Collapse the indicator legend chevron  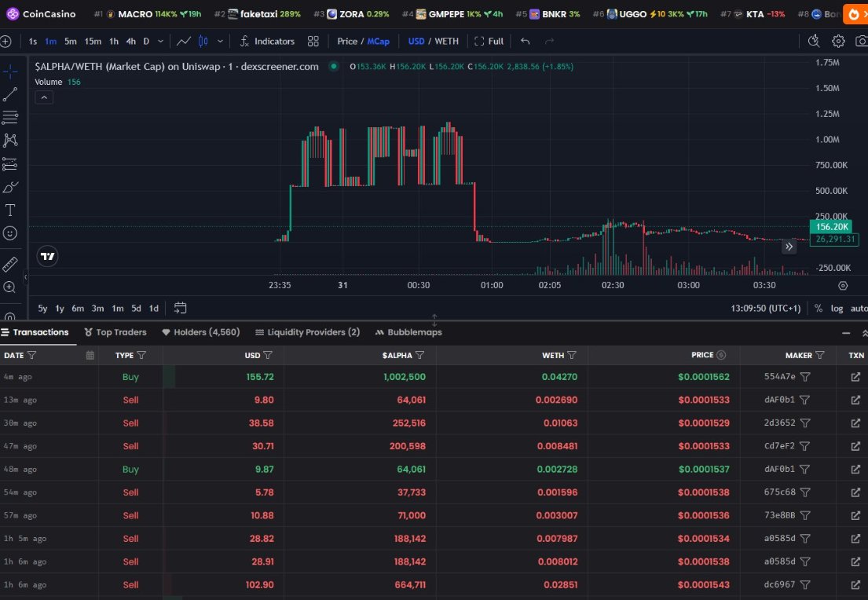(44, 98)
